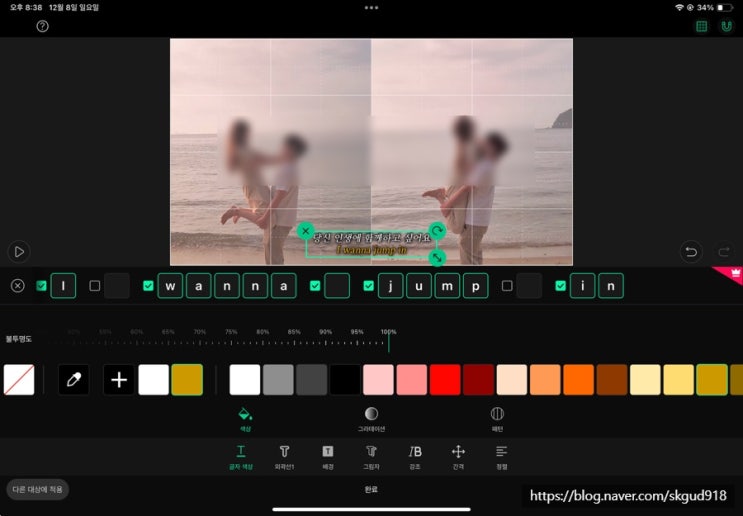743x516 pixels.
Task: Tap the battery indicator in the status bar
Action: 725,8
